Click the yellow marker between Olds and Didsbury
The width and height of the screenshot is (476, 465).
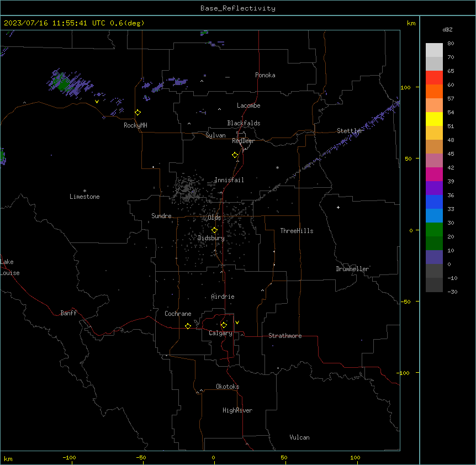(215, 230)
